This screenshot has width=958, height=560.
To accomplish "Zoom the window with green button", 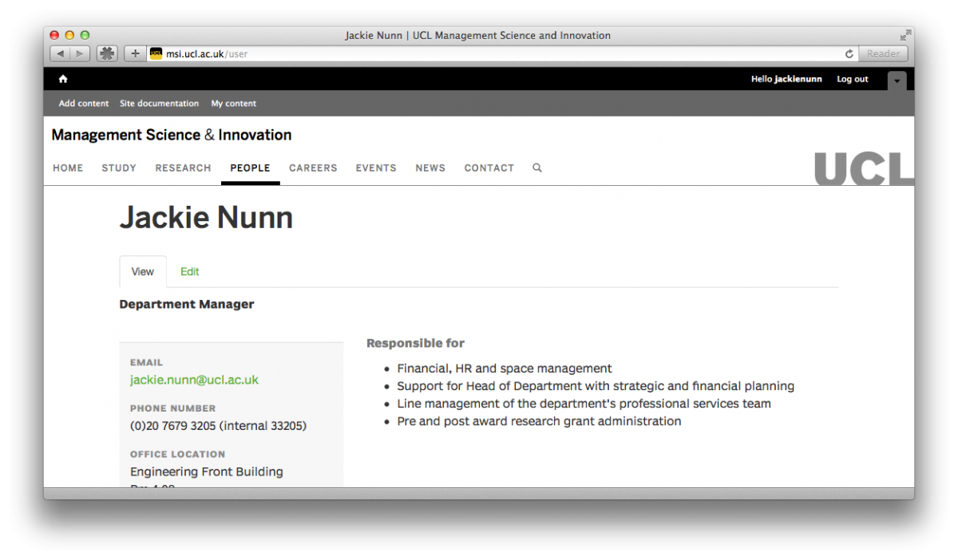I will point(85,35).
